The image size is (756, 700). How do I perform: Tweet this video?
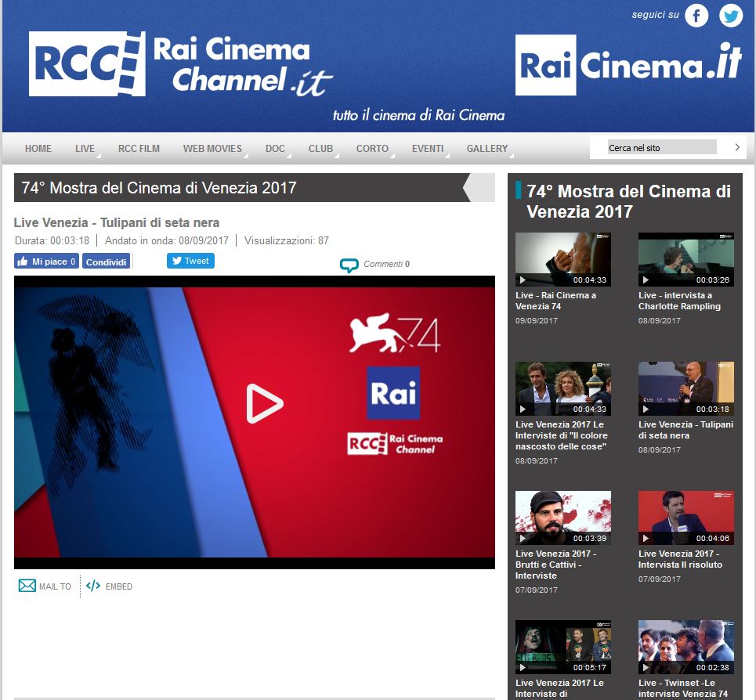pos(190,261)
